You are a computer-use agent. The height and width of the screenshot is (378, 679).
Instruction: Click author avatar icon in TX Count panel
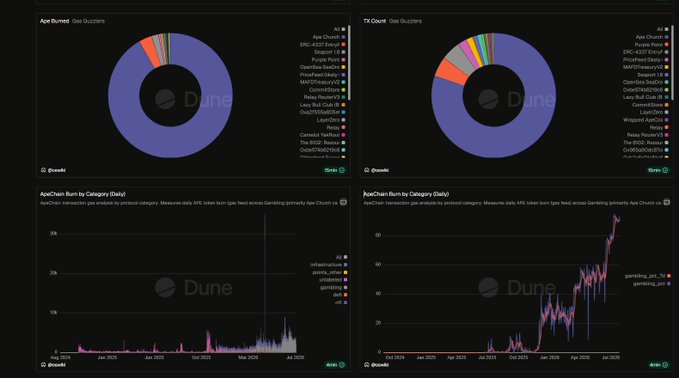pos(367,170)
